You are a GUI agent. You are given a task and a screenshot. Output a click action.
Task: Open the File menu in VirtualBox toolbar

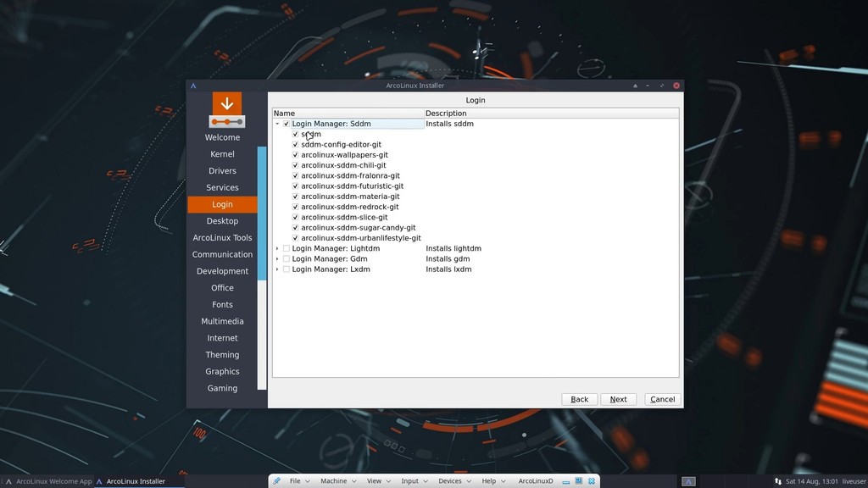[299, 481]
